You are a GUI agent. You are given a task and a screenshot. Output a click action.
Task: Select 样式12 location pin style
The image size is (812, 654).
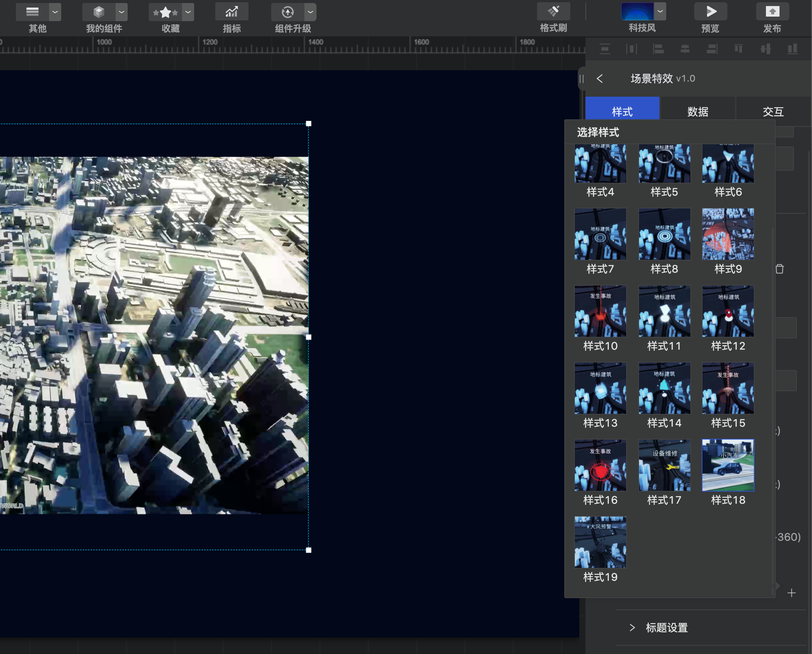pyautogui.click(x=728, y=311)
